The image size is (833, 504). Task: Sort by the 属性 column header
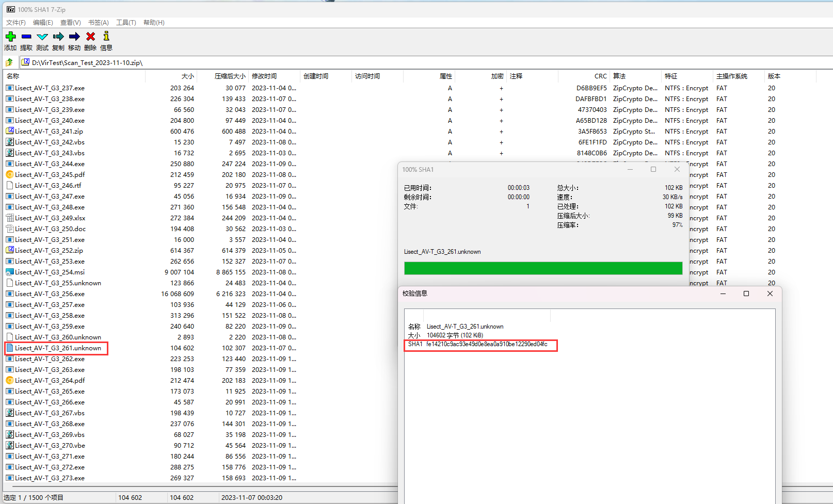tap(429, 76)
